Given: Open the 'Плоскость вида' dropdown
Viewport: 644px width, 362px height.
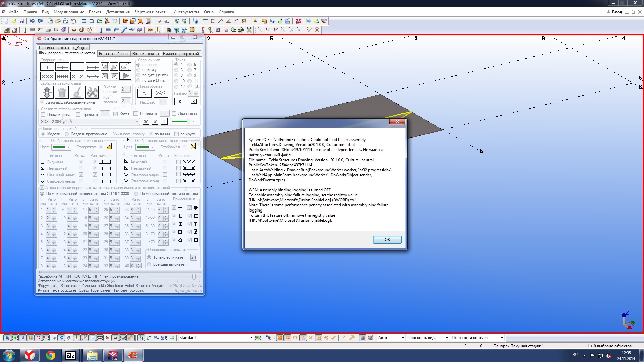Looking at the screenshot, I should point(447,338).
